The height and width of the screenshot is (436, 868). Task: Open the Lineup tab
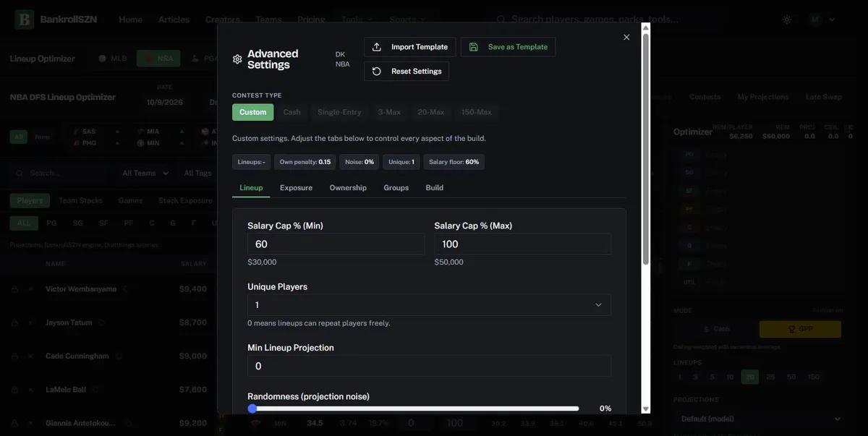251,188
